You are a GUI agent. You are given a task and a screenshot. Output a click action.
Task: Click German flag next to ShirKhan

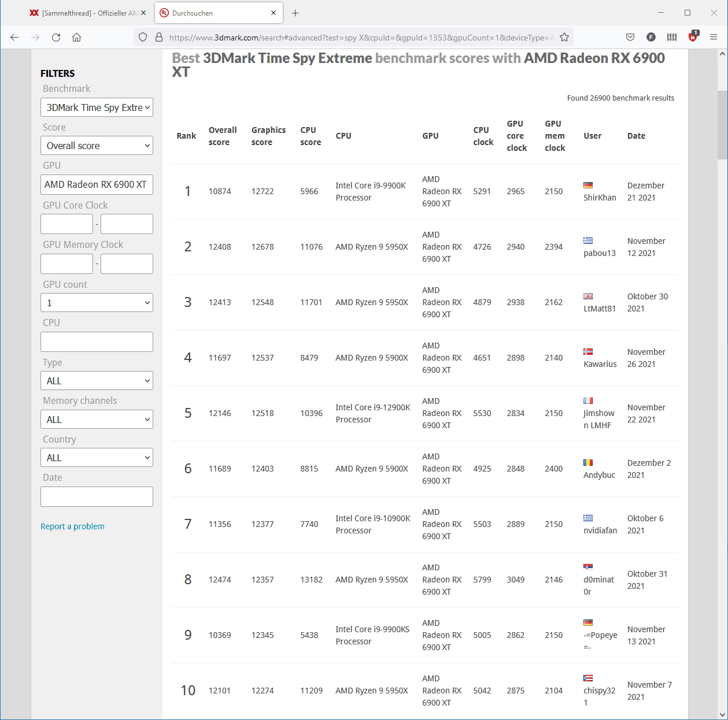(x=588, y=185)
